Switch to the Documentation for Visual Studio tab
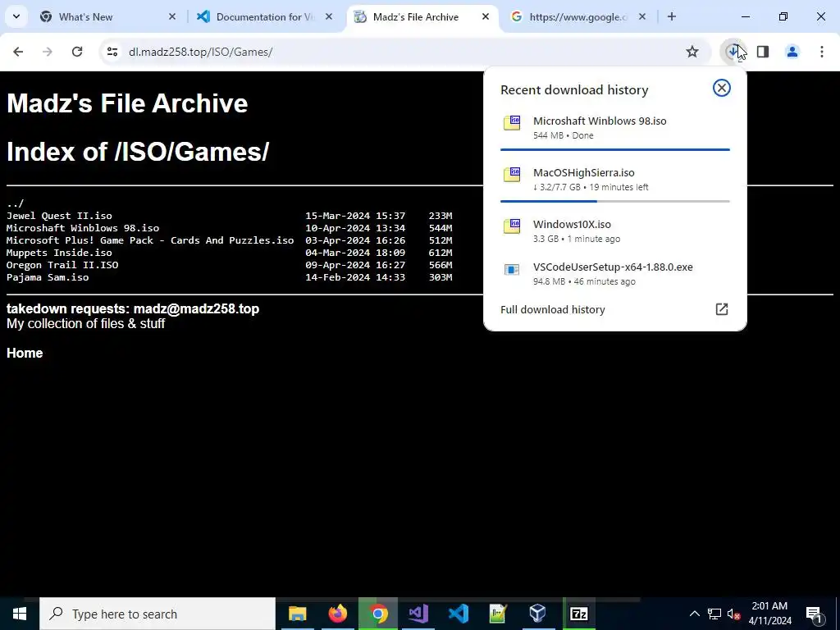This screenshot has height=630, width=840. (262, 16)
